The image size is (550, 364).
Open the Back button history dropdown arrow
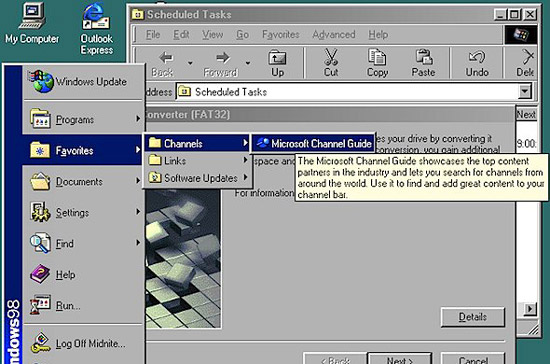190,63
